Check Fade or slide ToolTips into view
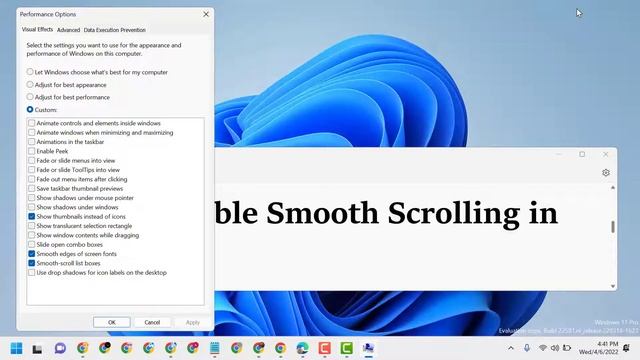Image resolution: width=640 pixels, height=360 pixels. pos(31,170)
